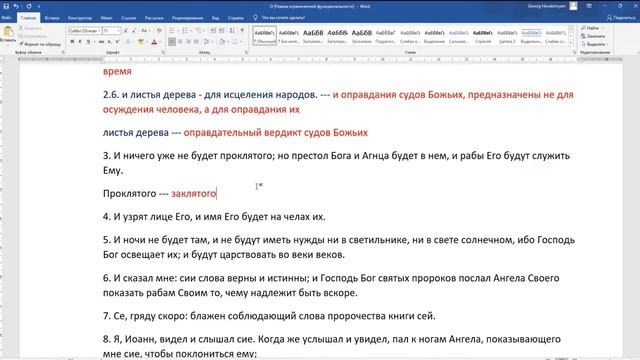Open the font size combo box
This screenshot has height=360, width=640.
click(111, 31)
